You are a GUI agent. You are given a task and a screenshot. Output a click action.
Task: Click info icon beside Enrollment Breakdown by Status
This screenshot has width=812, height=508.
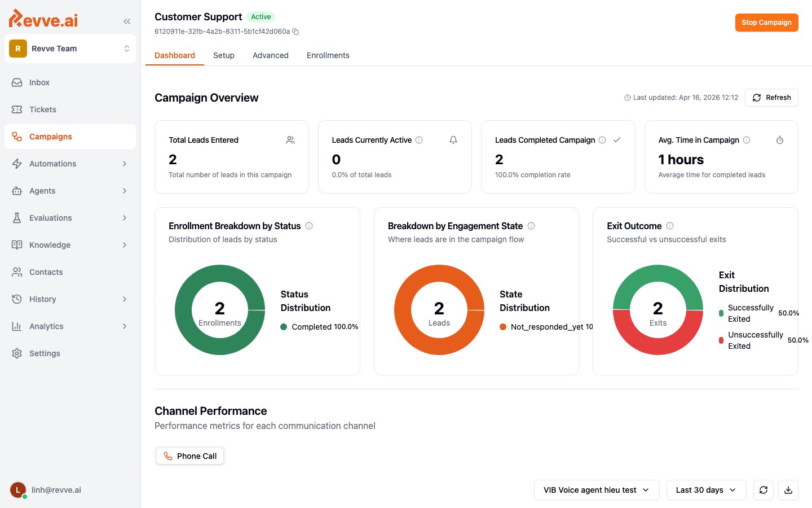(x=309, y=226)
